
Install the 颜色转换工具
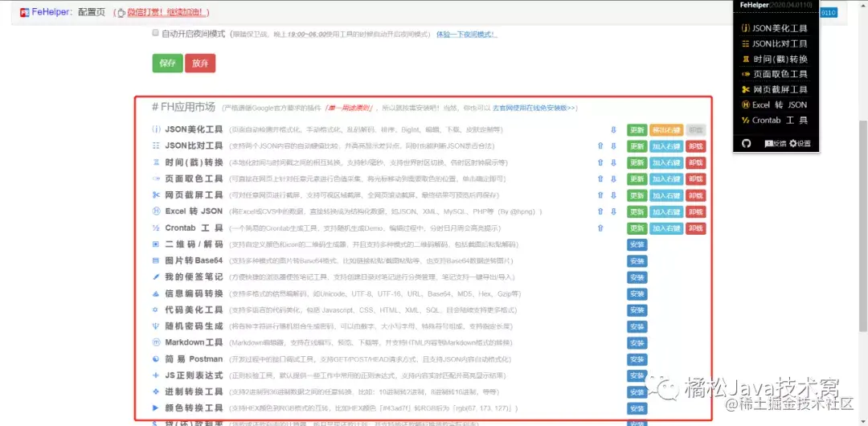pyautogui.click(x=637, y=408)
